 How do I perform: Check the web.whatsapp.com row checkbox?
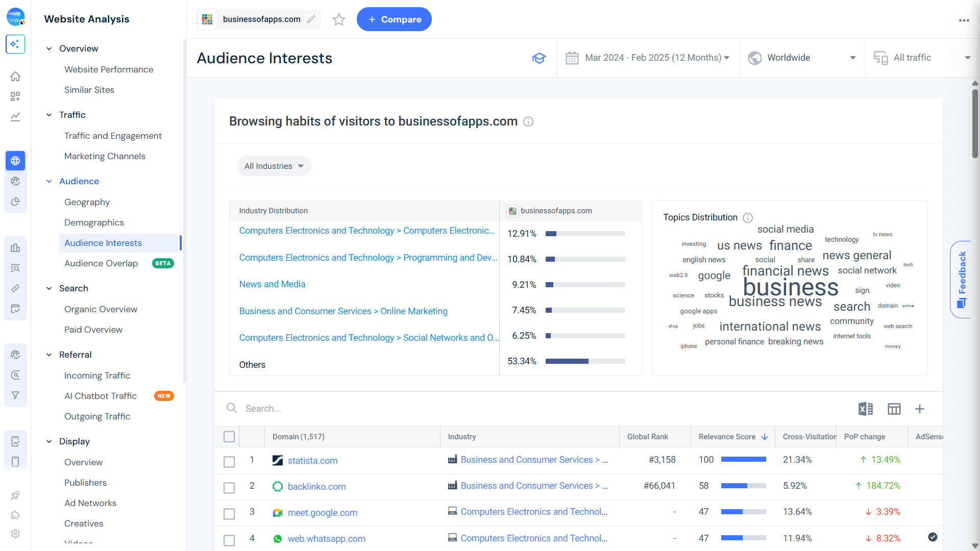[229, 540]
